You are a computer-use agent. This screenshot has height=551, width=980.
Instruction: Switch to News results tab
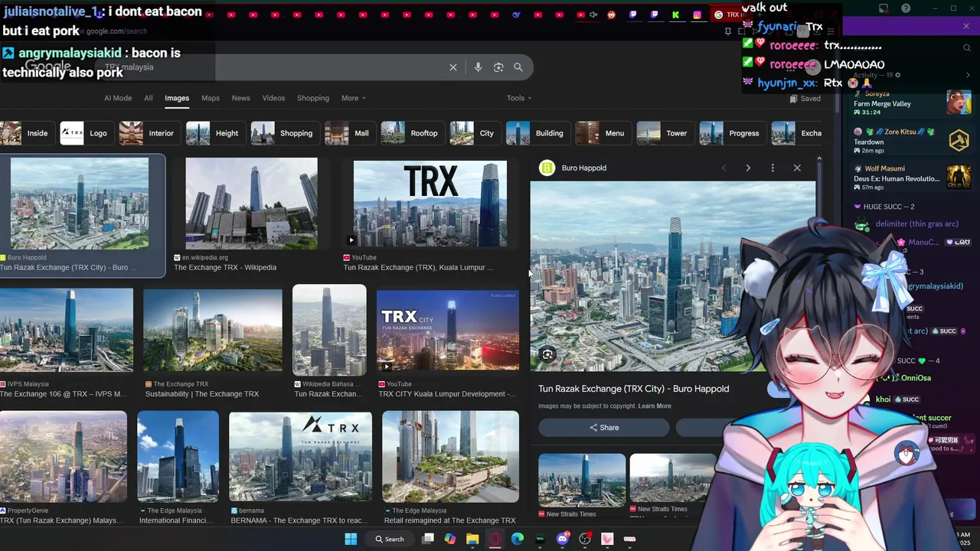(241, 98)
